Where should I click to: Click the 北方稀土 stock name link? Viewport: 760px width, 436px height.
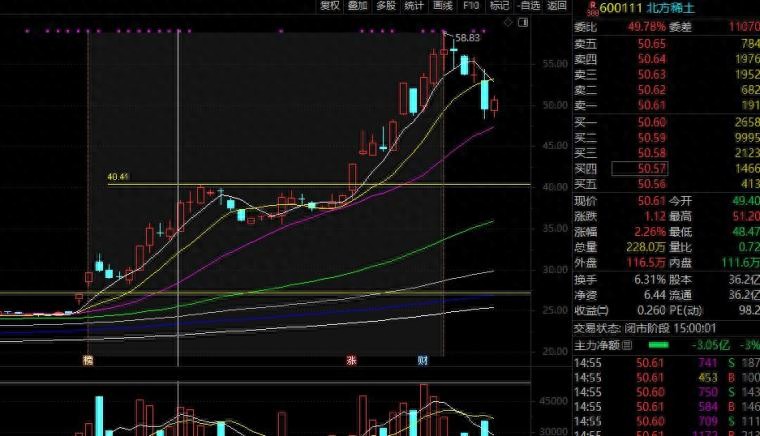point(670,9)
